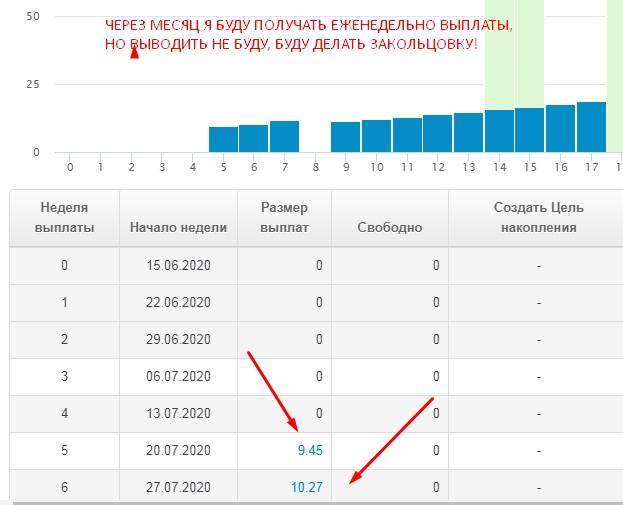This screenshot has height=505, width=623.
Task: Select the chart bar for week 17
Action: 592,127
